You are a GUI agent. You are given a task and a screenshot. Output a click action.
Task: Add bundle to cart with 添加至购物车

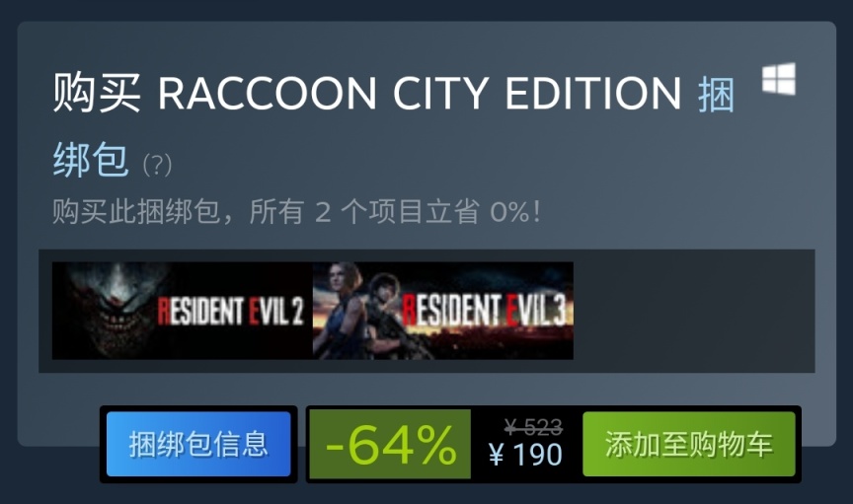(x=689, y=444)
